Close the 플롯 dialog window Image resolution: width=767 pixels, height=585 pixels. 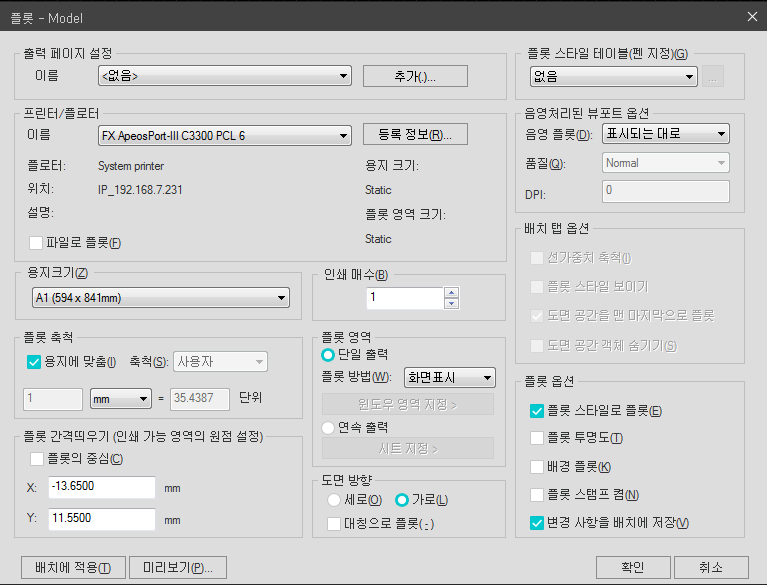(x=752, y=16)
